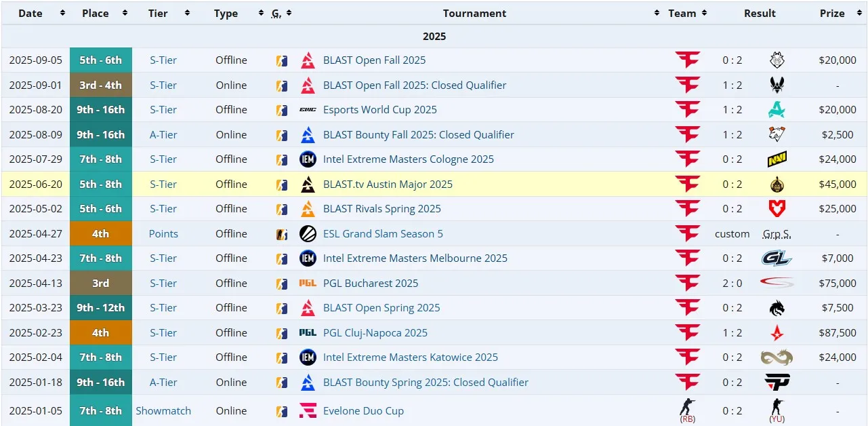Screen dimensions: 868x426
Task: Click the ESL Grand Slam Season 5 icon
Action: [x=308, y=234]
